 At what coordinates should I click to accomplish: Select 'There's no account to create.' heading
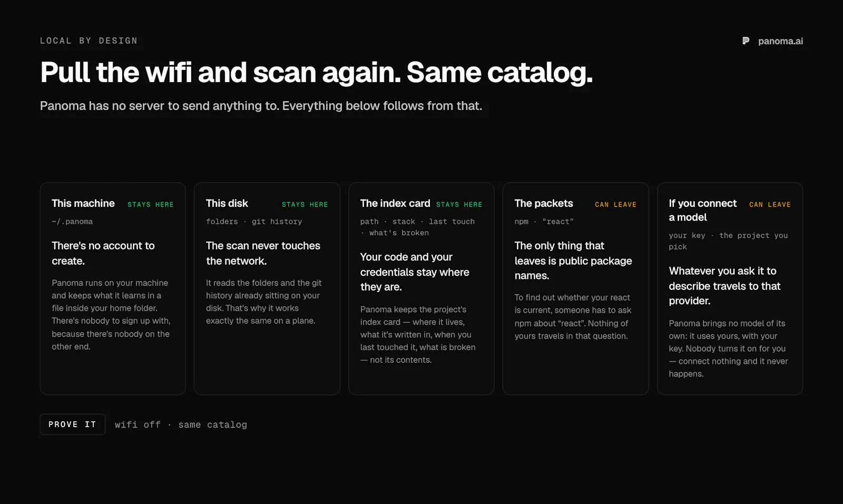[103, 253]
